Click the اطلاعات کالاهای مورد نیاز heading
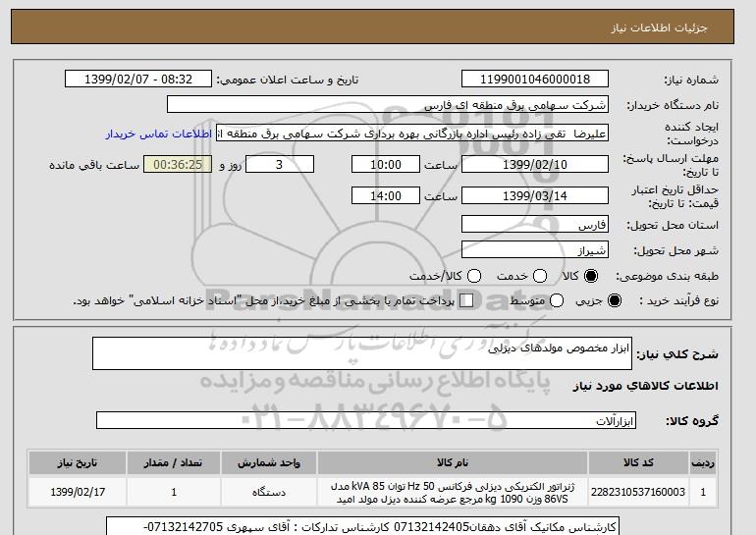The height and width of the screenshot is (535, 756). pyautogui.click(x=646, y=386)
